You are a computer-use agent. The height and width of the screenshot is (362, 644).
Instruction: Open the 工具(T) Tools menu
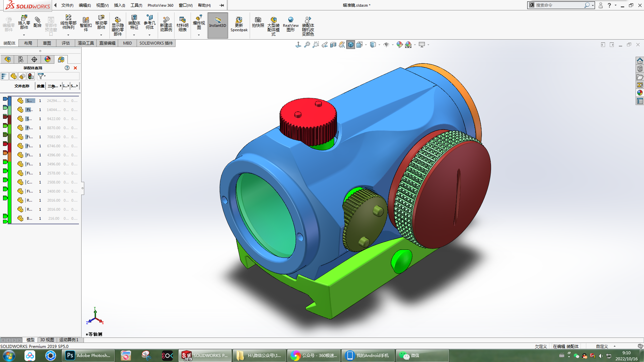tap(136, 5)
